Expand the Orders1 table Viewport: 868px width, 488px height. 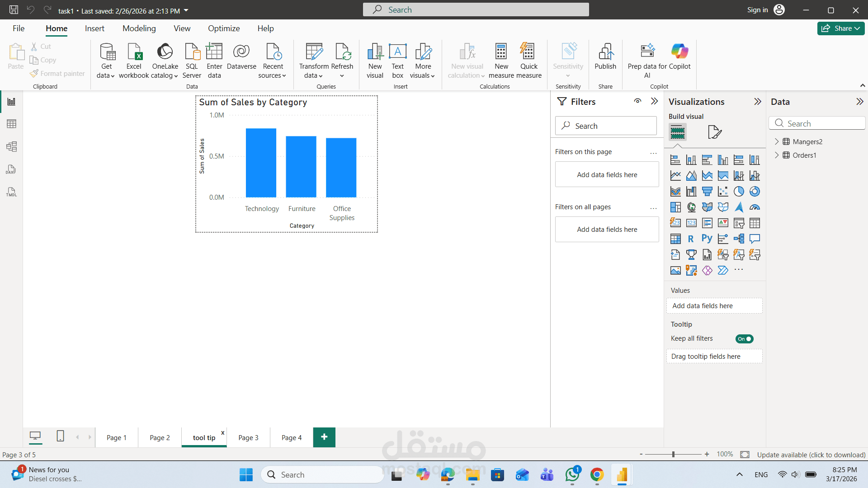click(x=777, y=155)
